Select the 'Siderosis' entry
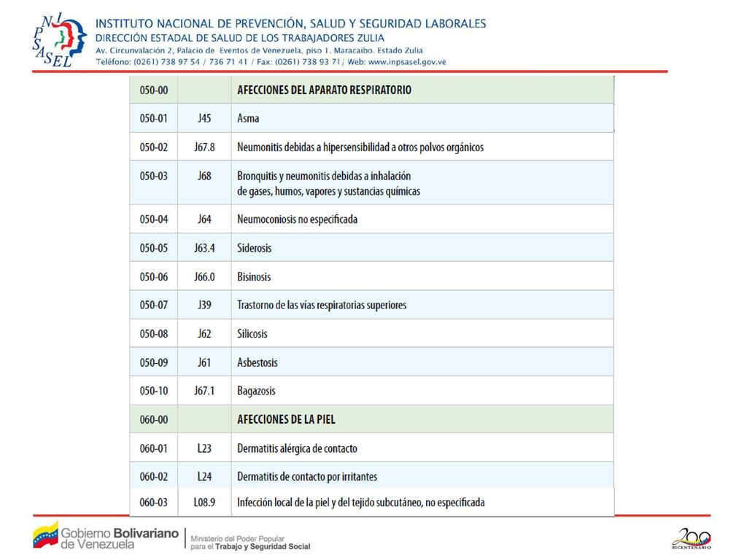 coord(255,248)
